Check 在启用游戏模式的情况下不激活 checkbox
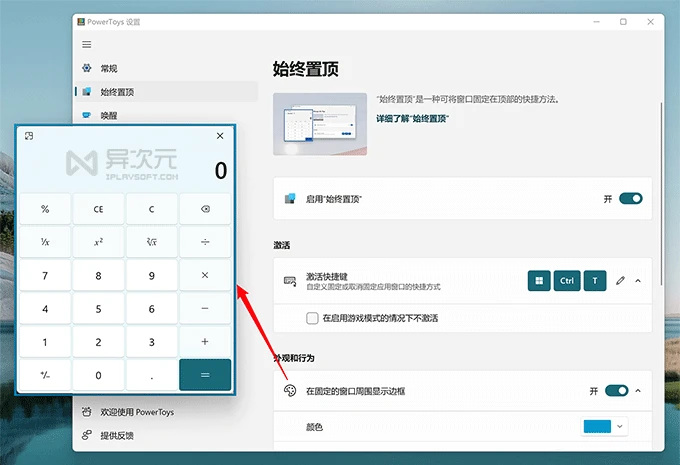Viewport: 680px width, 465px height. coord(312,318)
